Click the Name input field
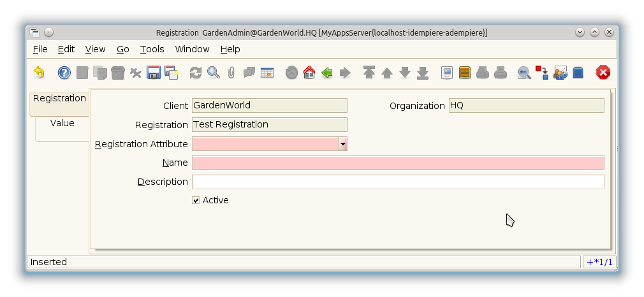The image size is (644, 297). 398,163
